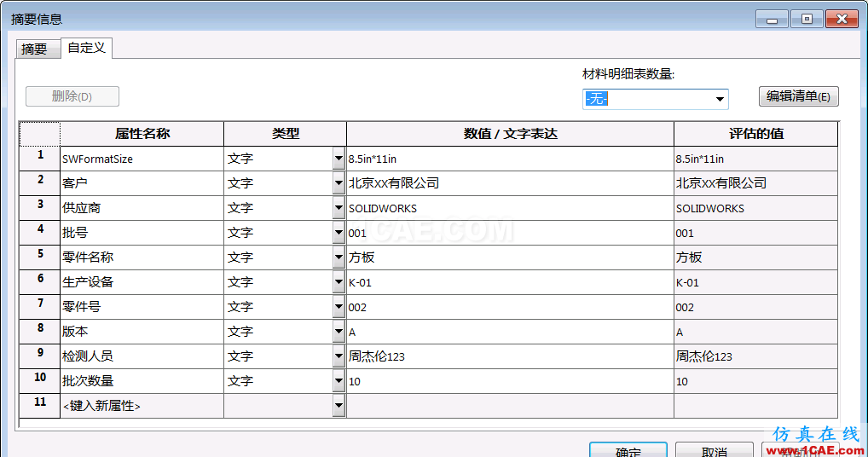Open type dropdown for 零件名称 row
This screenshot has width=868, height=457.
pyautogui.click(x=339, y=257)
